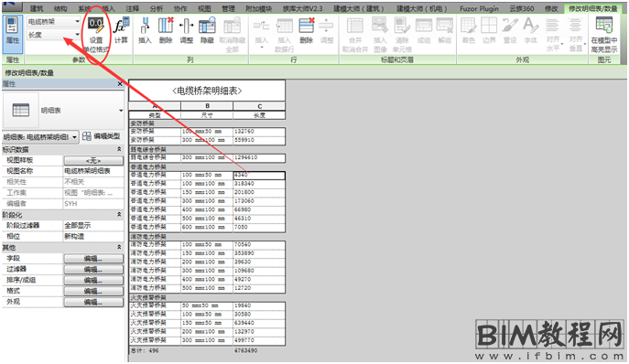The image size is (629, 364).
Task: Hide the column using the 隐藏 icon
Action: coord(207,30)
